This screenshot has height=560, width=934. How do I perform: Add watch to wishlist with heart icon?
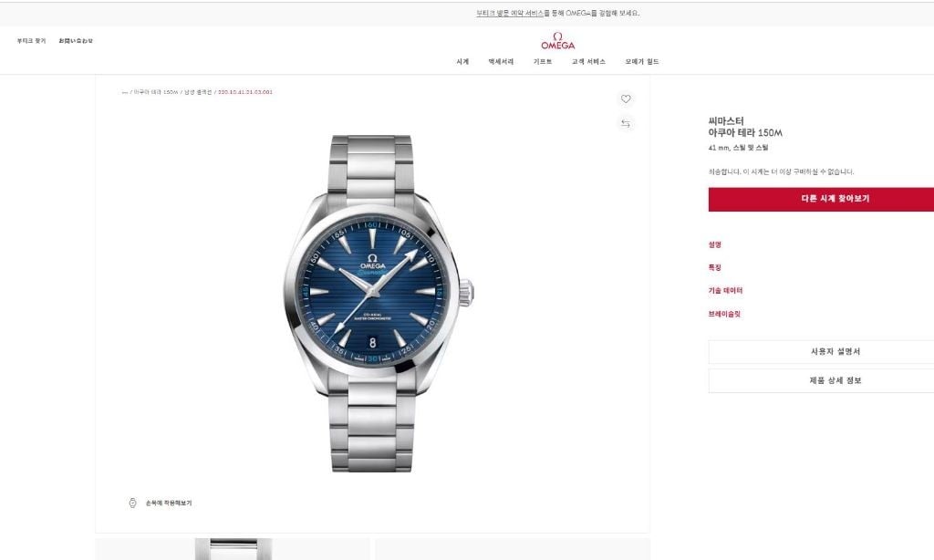pos(626,99)
